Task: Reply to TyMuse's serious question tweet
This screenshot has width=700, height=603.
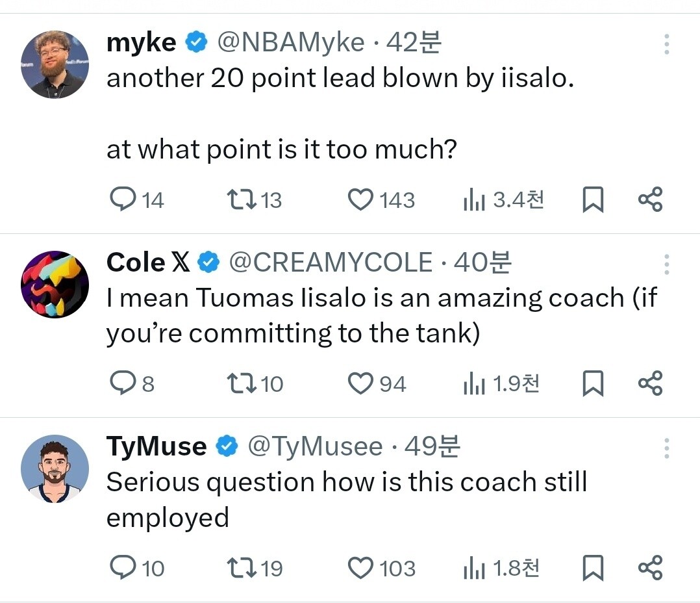Action: click(x=122, y=568)
